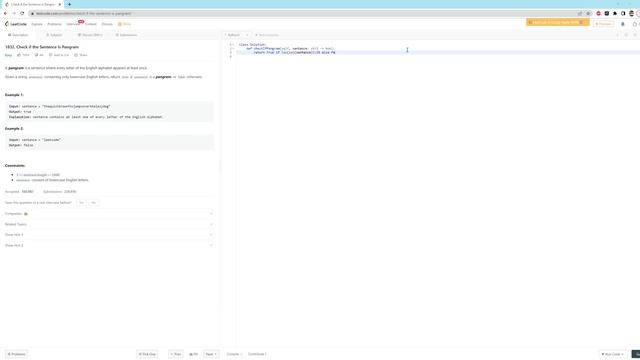640x360 pixels.
Task: Open a new browser tab with plus
Action: click(69, 4)
